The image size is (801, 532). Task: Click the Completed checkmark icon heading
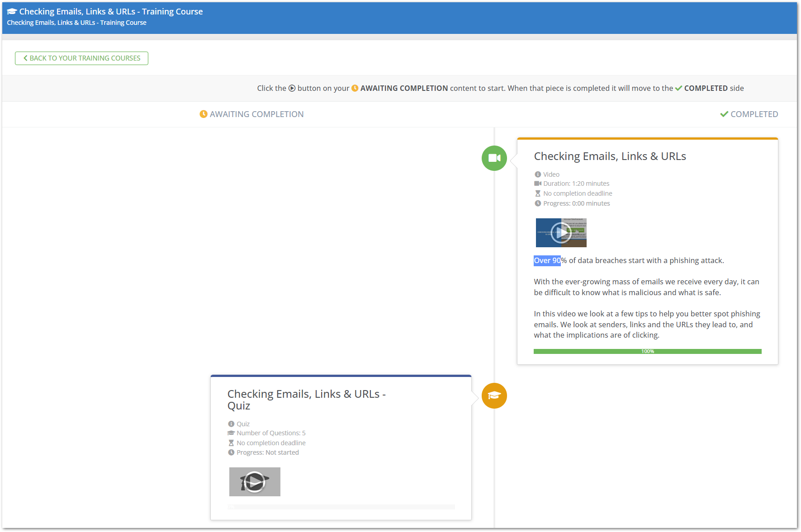tap(724, 114)
